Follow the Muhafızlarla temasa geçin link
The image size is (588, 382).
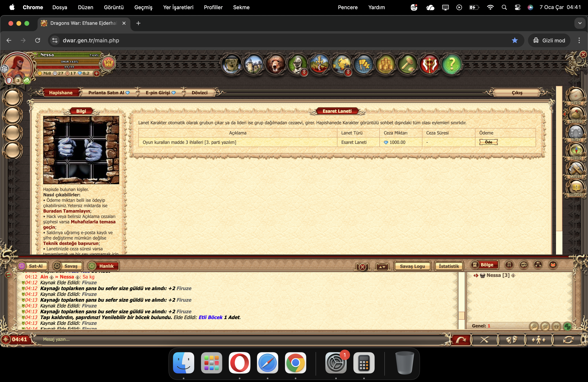click(79, 224)
